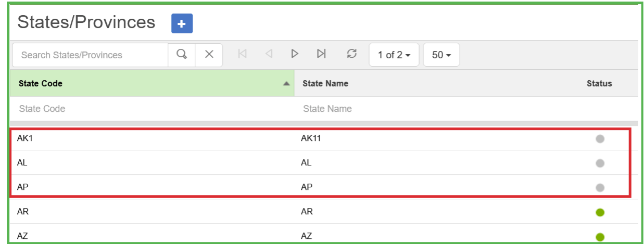The image size is (644, 244).
Task: Go to previous page arrow
Action: [269, 54]
